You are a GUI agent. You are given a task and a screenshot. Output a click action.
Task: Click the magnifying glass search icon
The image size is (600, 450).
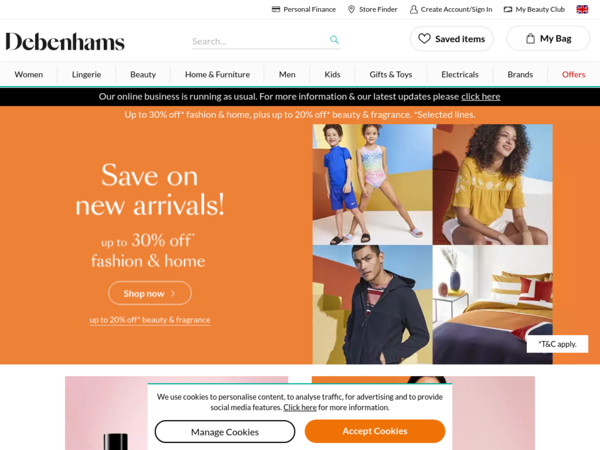334,40
